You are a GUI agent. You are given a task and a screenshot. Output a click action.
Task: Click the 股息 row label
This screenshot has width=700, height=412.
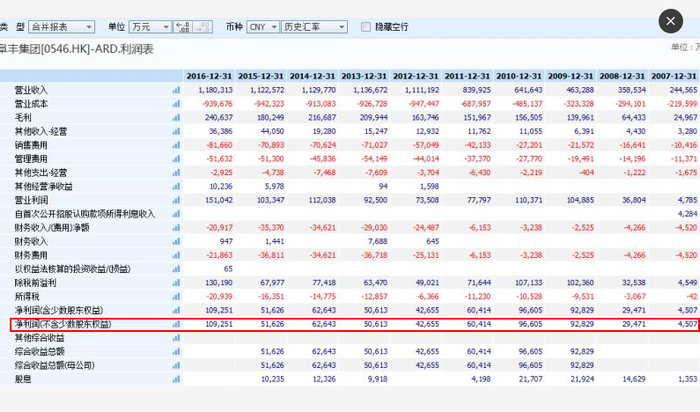pyautogui.click(x=23, y=379)
